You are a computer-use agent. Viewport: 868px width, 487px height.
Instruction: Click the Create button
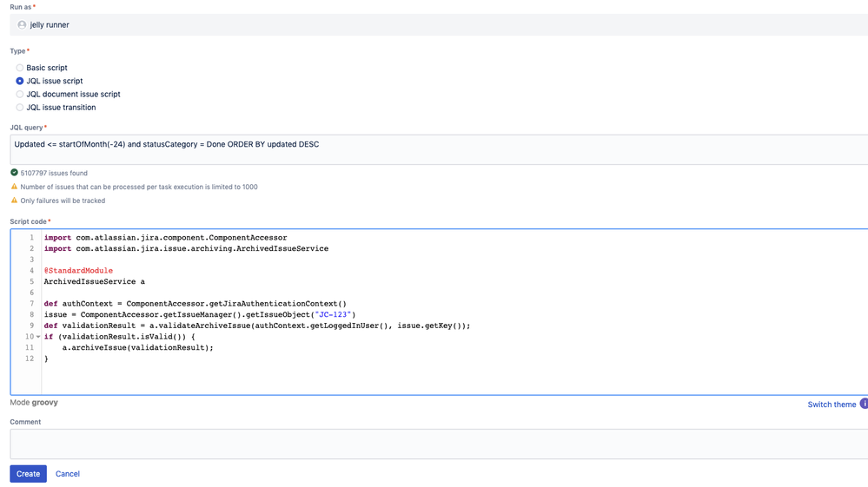28,474
